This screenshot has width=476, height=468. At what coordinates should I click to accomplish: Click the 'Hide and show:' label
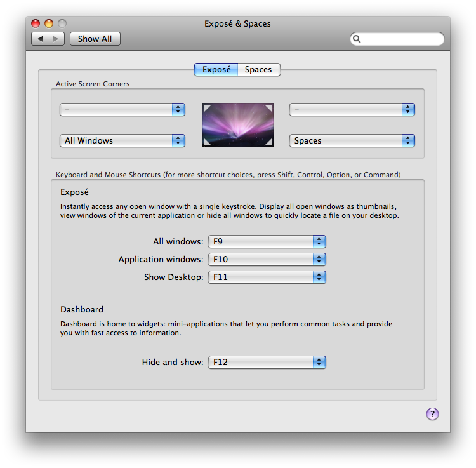click(x=173, y=363)
